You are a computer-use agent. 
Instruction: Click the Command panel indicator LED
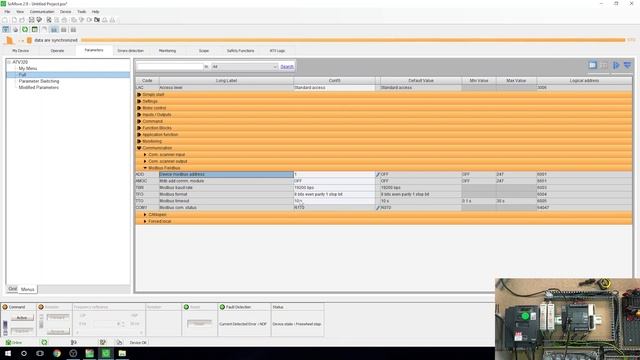click(5, 307)
